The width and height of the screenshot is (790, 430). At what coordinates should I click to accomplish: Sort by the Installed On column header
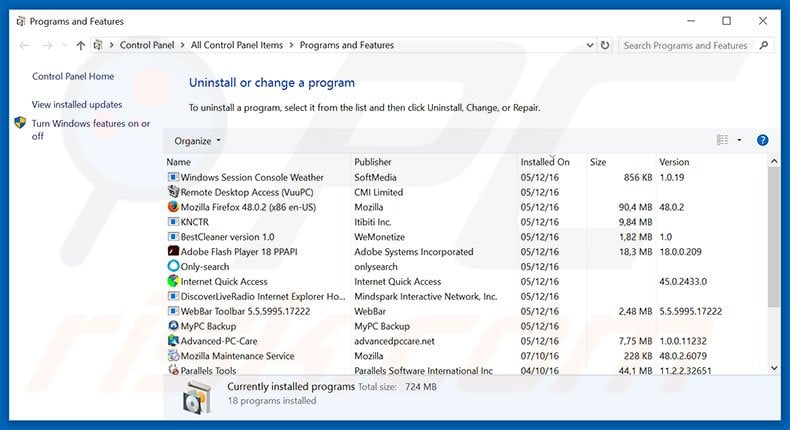click(545, 162)
